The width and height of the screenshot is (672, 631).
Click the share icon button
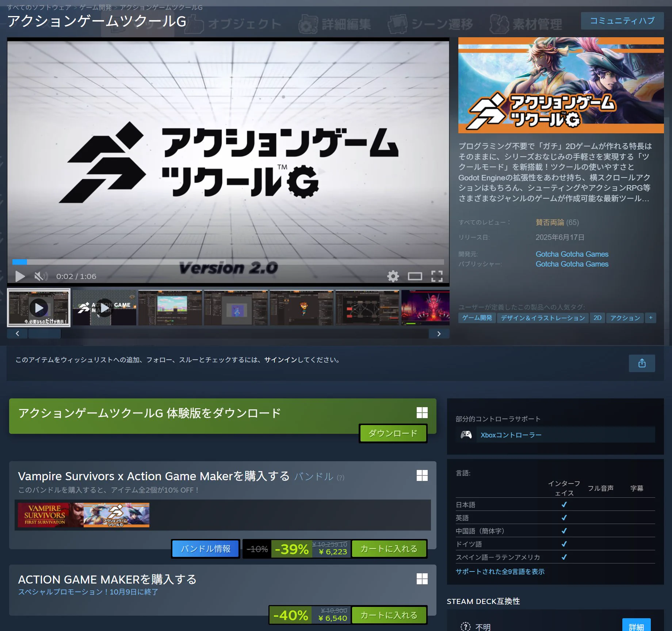tap(642, 363)
